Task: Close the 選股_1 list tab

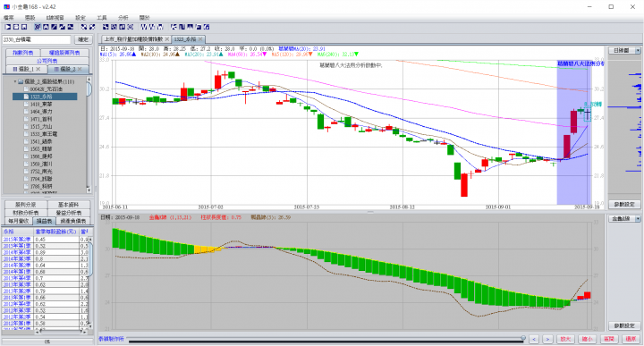Action: tap(38, 69)
